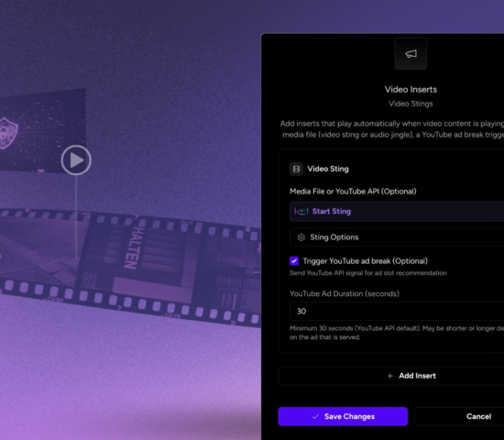Expand the Sting Options section

397,237
